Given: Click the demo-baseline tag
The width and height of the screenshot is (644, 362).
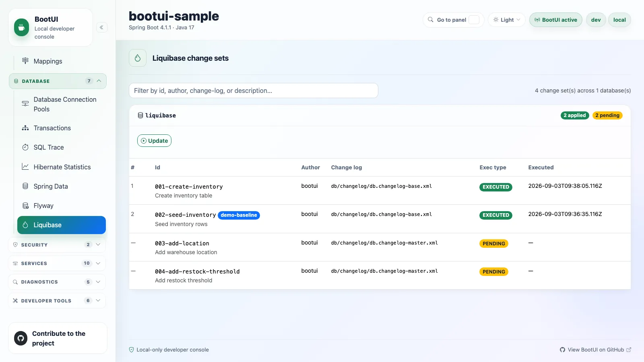Looking at the screenshot, I should 239,215.
